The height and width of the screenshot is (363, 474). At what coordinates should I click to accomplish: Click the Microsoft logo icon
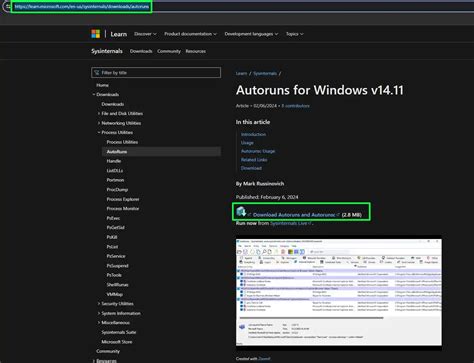tap(96, 34)
